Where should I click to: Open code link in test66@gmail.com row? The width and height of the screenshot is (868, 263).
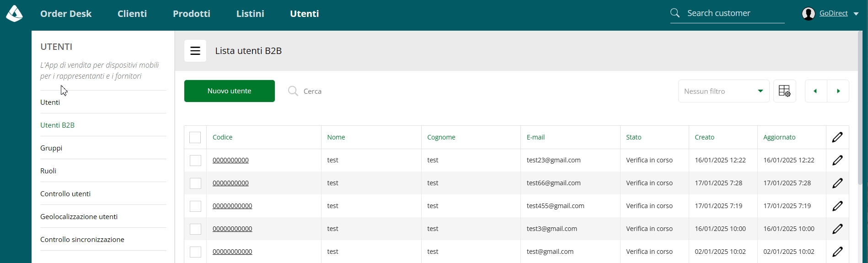(x=230, y=183)
